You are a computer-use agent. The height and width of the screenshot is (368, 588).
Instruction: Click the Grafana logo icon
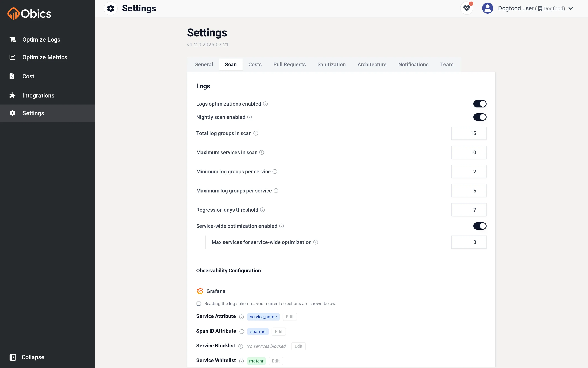pos(200,291)
